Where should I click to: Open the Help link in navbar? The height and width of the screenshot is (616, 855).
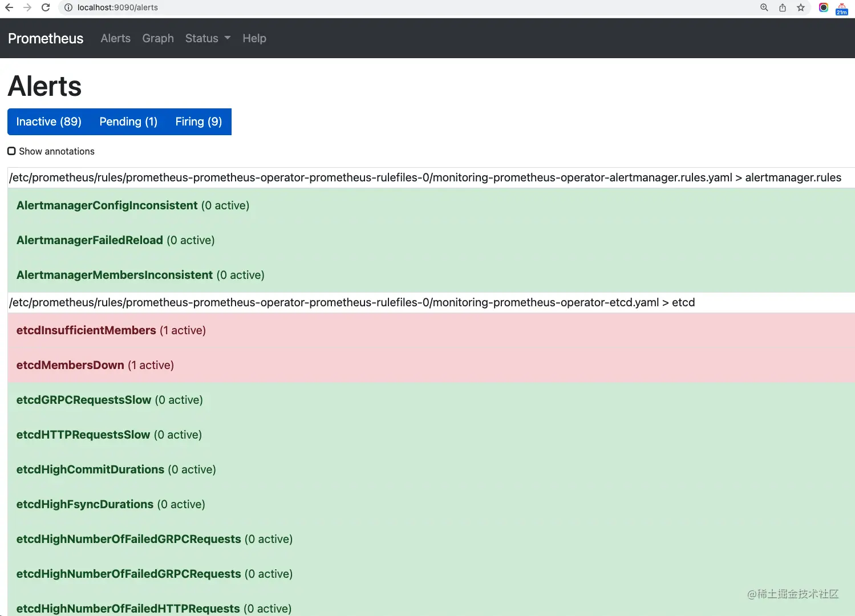(254, 38)
